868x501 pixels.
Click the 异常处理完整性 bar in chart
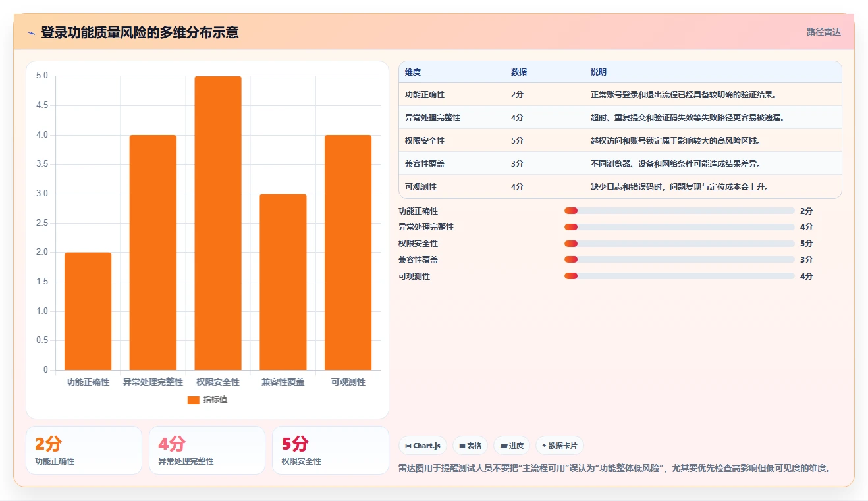click(x=153, y=253)
